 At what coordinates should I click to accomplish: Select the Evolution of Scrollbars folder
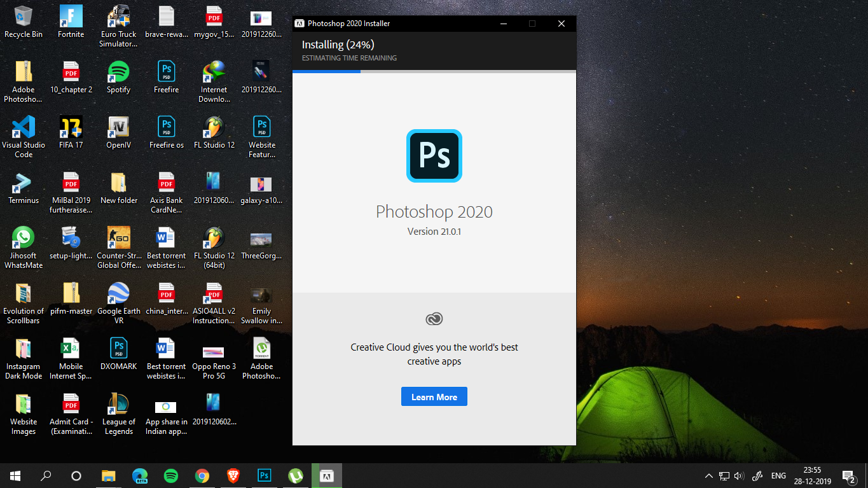pos(24,303)
